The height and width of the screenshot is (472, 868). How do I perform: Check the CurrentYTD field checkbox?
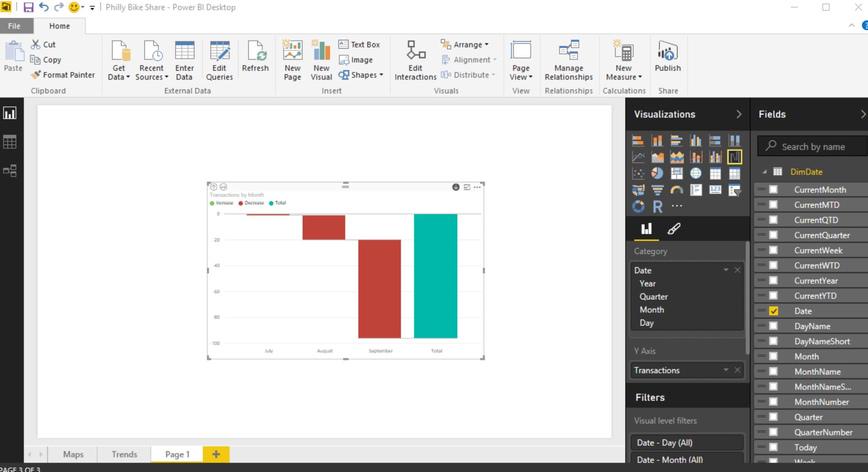point(773,296)
